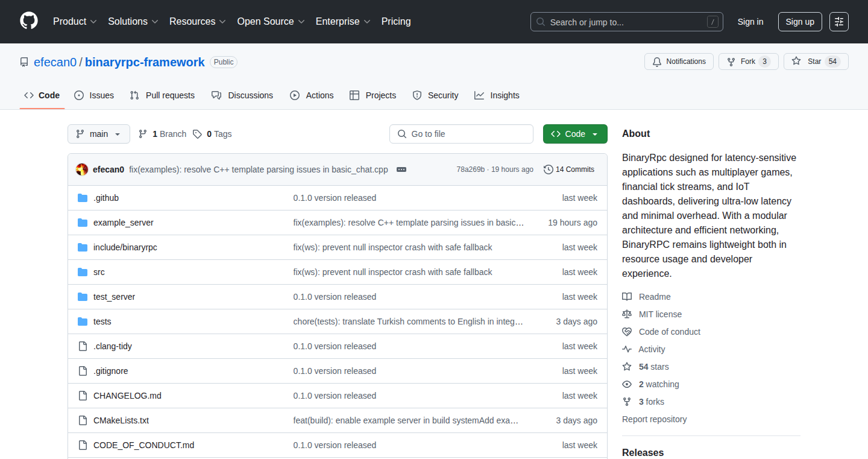Viewport: 868px width, 459px height.
Task: Switch to the Discussions tab
Action: (x=242, y=95)
